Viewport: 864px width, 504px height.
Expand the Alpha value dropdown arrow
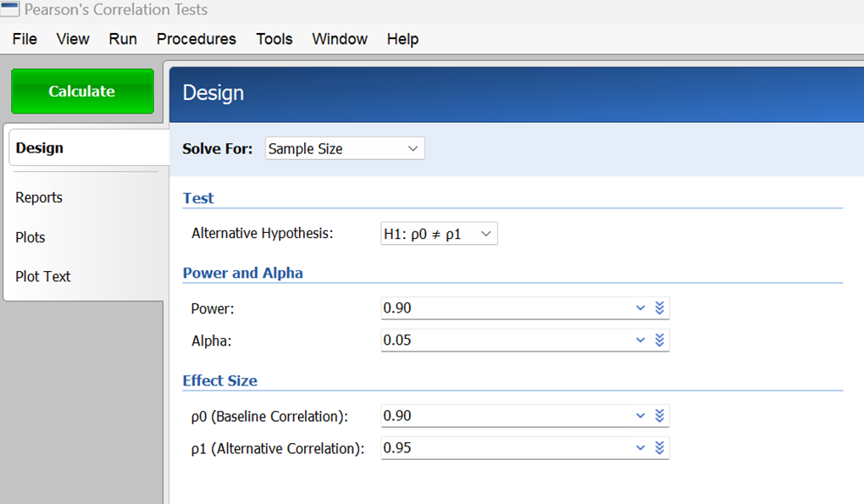click(x=640, y=341)
